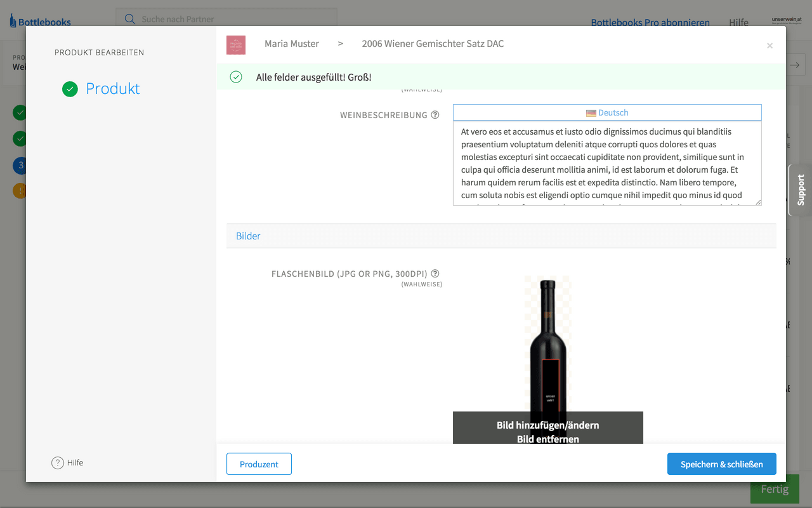The image size is (812, 508).
Task: Open Bottlebooks Pro abonnieren link
Action: coord(650,22)
